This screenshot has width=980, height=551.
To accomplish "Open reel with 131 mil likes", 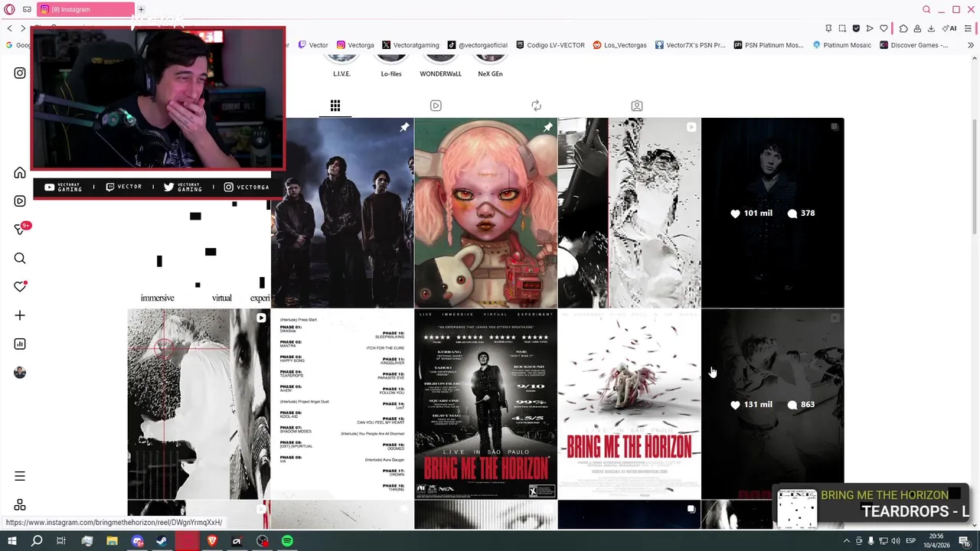I will (773, 404).
